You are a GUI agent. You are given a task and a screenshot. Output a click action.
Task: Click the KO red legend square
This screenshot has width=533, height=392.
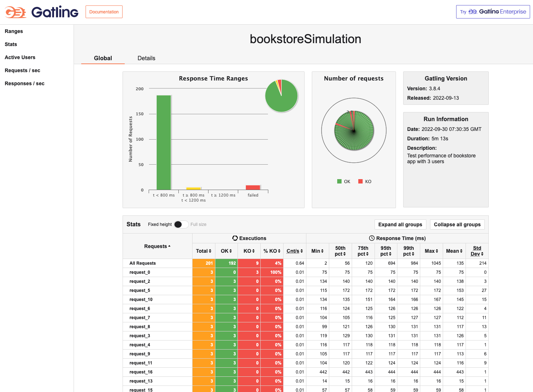(x=360, y=181)
